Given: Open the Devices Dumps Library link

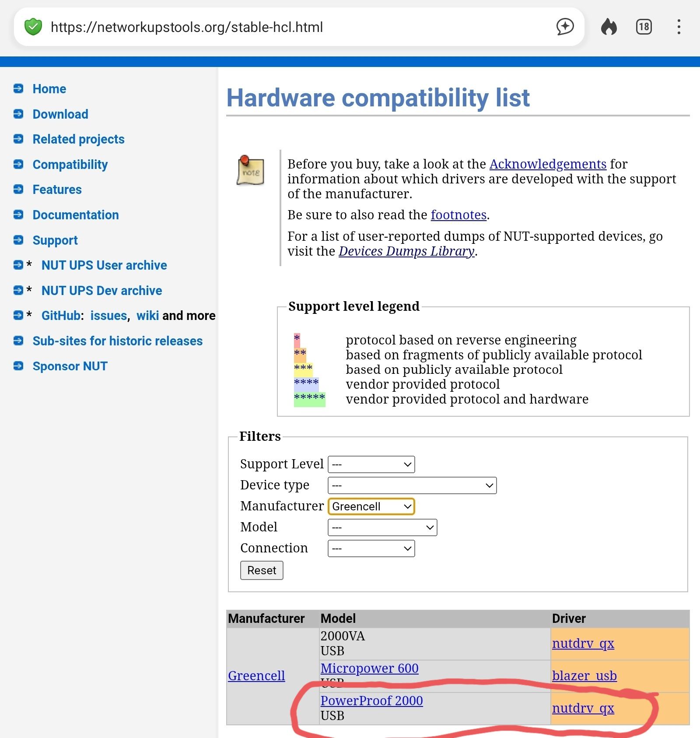Looking at the screenshot, I should tap(406, 251).
